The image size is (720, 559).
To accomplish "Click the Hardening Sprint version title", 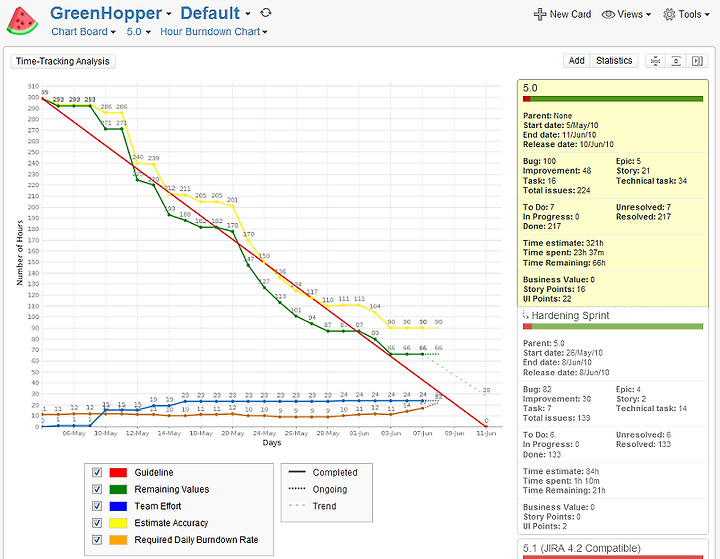I will (570, 316).
